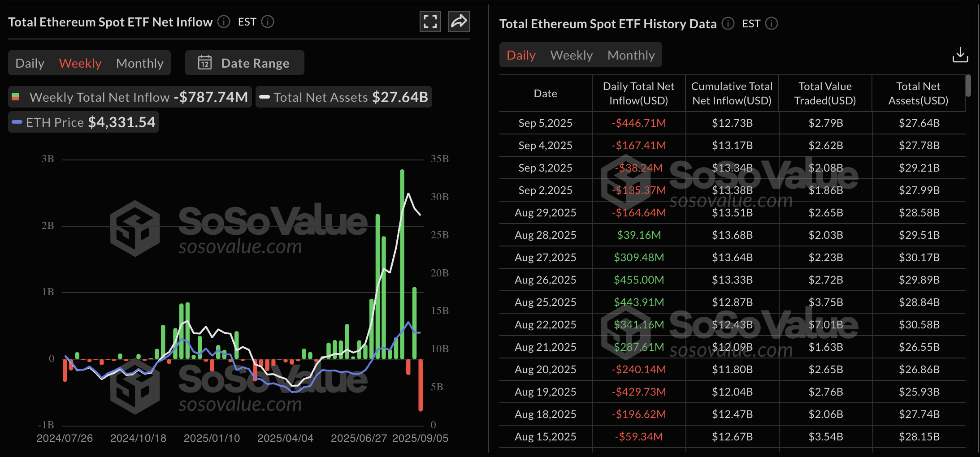Click info icon after EST in chart panel
980x457 pixels.
coord(268,22)
